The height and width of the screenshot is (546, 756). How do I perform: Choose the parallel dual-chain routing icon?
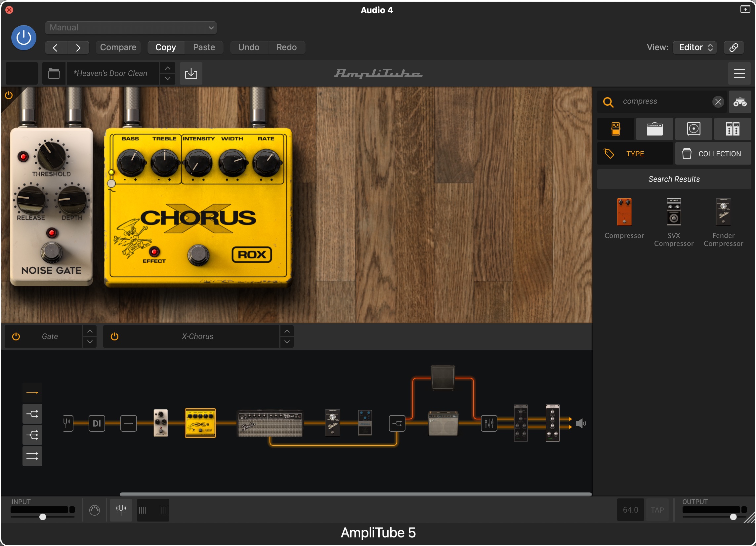pos(32,456)
